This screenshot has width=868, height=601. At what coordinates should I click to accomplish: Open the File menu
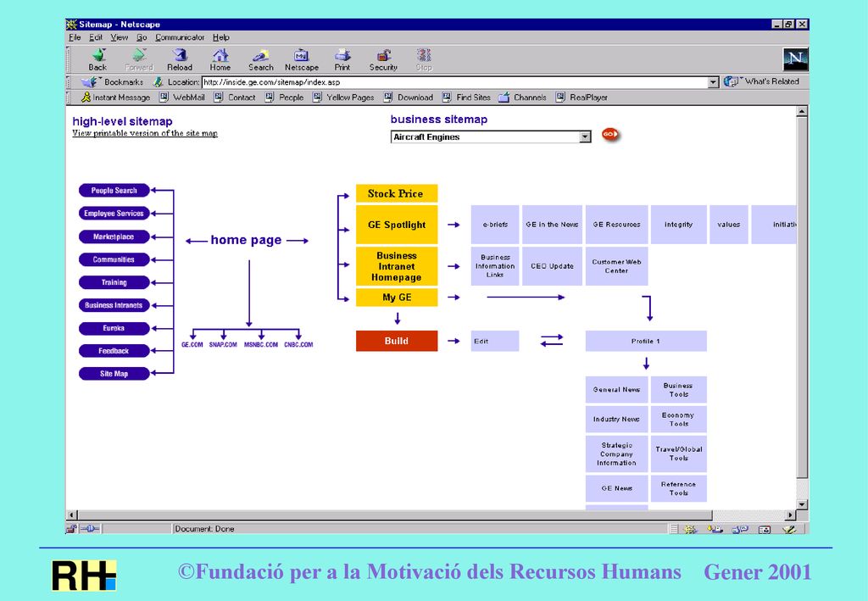click(x=75, y=37)
